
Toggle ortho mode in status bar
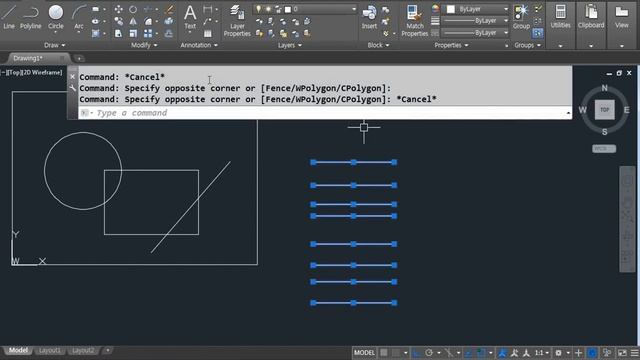tap(417, 353)
